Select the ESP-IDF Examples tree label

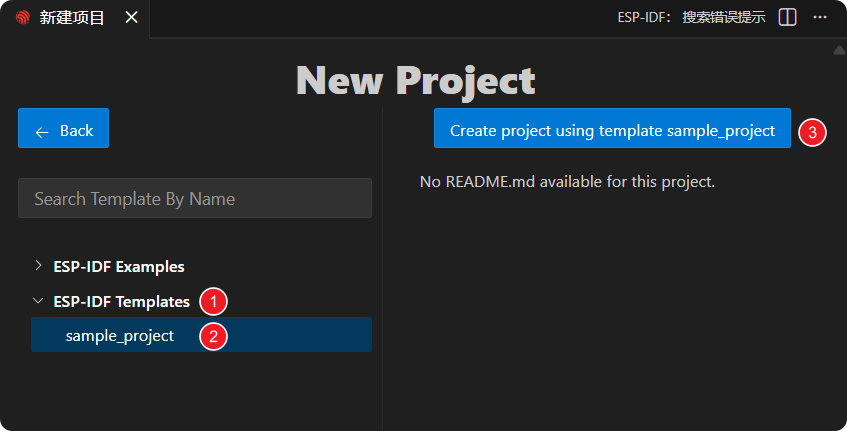pyautogui.click(x=118, y=267)
